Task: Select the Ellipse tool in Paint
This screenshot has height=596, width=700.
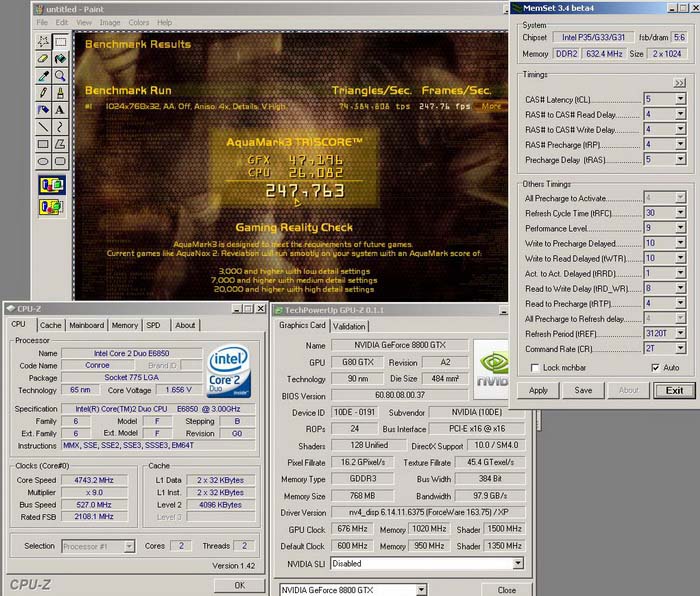Action: click(x=43, y=161)
